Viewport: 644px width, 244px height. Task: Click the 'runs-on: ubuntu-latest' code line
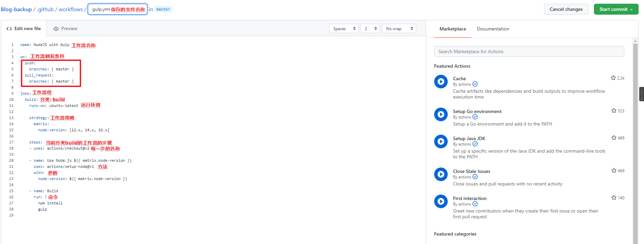(53, 106)
